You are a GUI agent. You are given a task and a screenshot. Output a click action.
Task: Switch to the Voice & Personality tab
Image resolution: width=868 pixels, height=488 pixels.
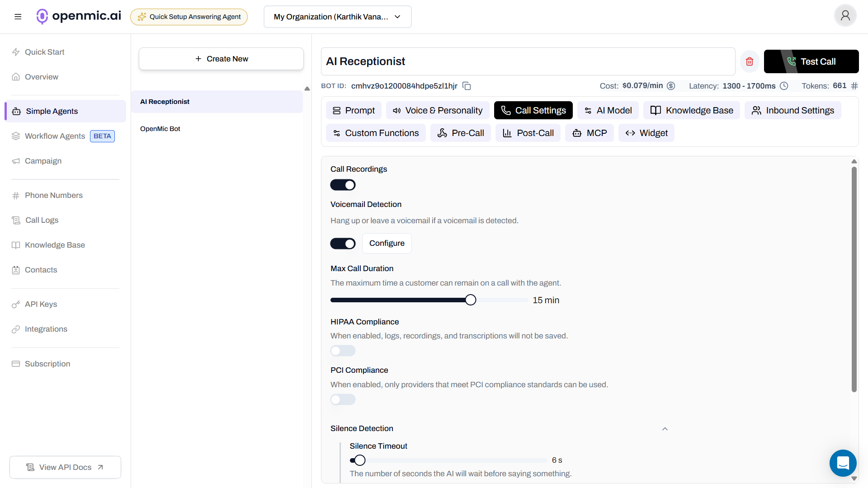(437, 110)
